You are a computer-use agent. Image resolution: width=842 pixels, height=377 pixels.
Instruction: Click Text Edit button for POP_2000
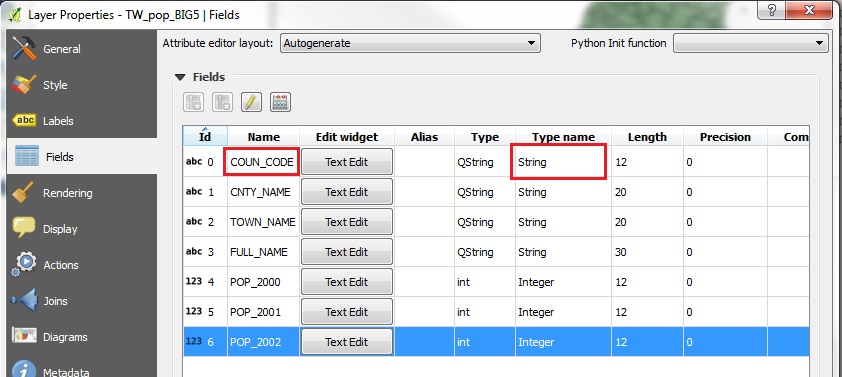coord(346,282)
